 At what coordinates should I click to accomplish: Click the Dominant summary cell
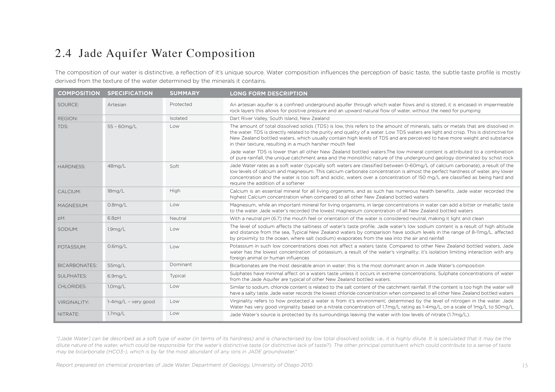click(180, 264)
